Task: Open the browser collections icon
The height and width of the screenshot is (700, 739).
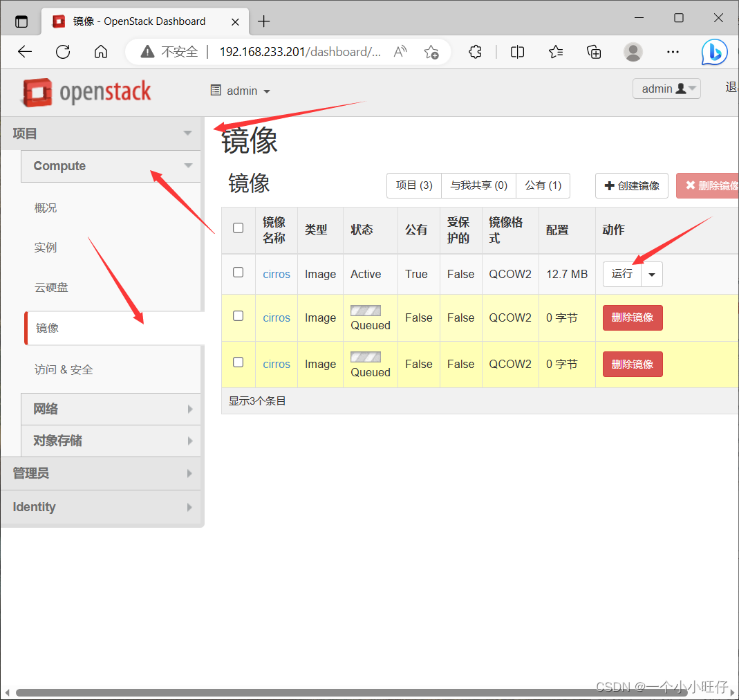Action: [594, 52]
